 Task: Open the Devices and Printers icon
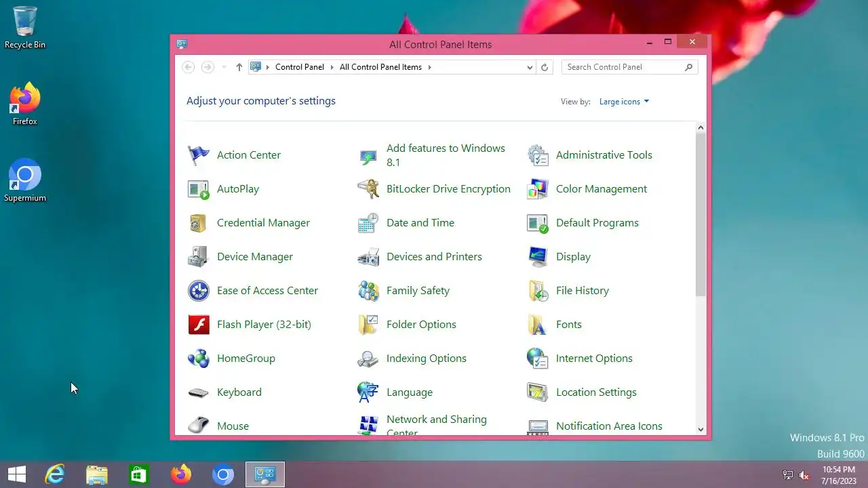(x=368, y=257)
